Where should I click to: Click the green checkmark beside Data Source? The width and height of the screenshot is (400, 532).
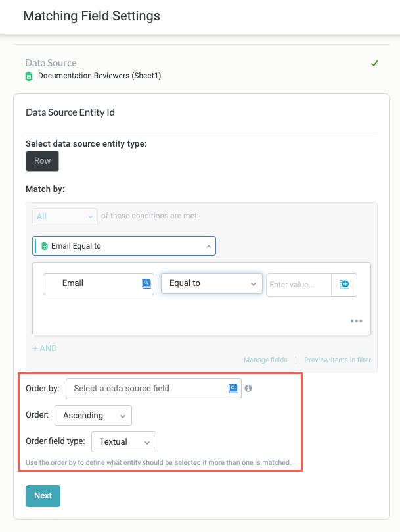(x=374, y=64)
